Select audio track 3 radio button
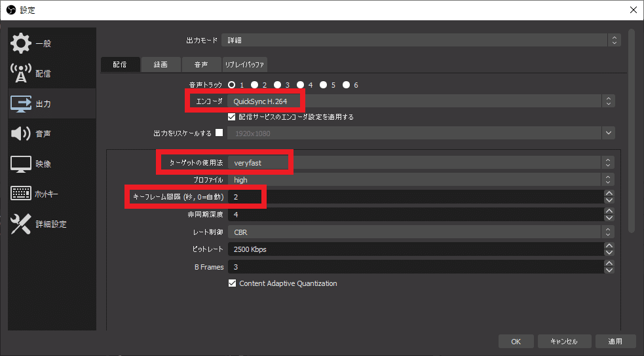This screenshot has width=644, height=356. tap(278, 84)
